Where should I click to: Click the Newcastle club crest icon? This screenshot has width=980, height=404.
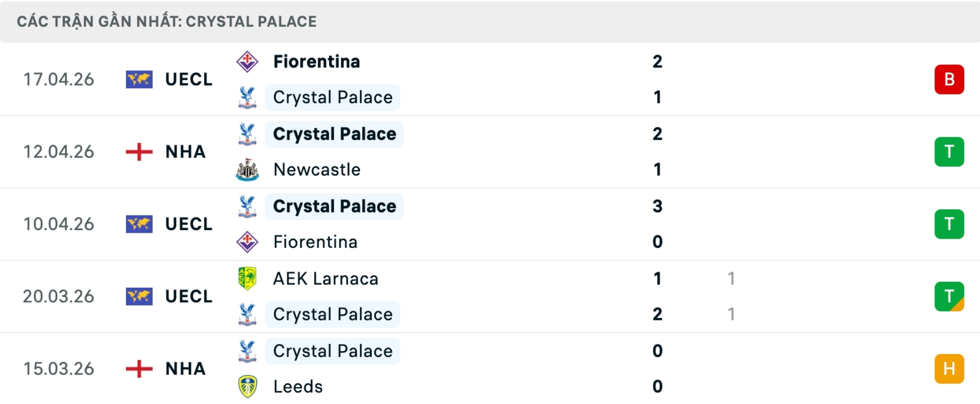point(248,170)
